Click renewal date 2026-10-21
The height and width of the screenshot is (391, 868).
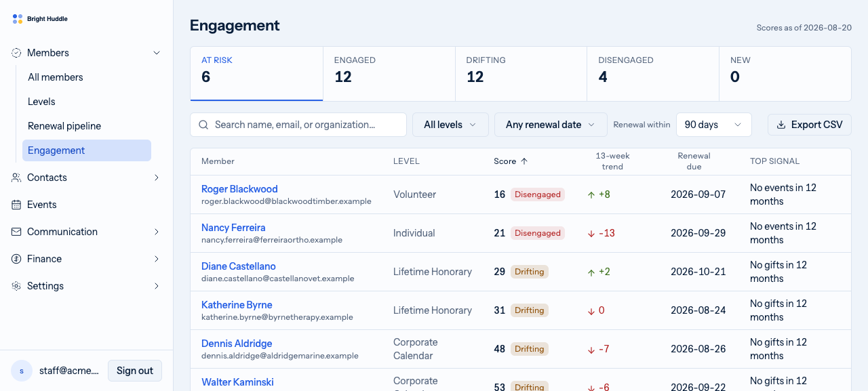pyautogui.click(x=698, y=272)
